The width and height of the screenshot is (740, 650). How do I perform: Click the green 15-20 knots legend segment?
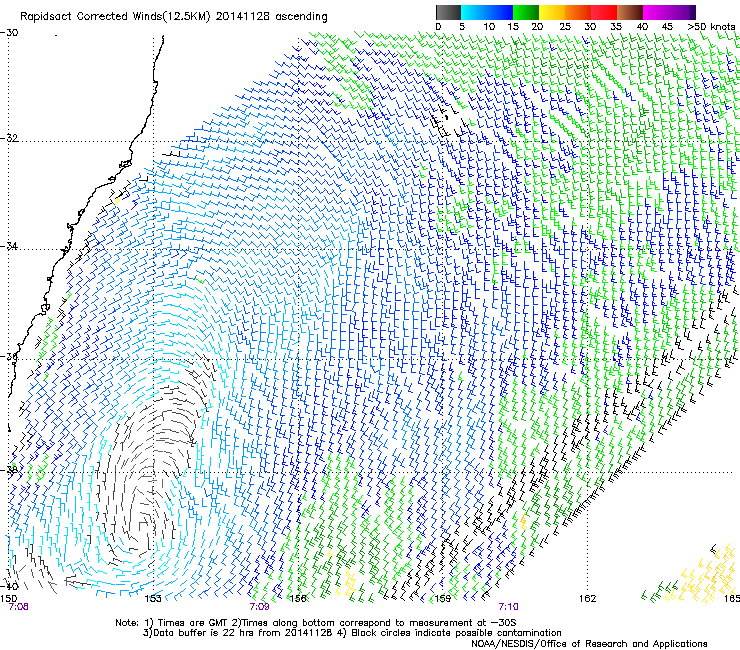click(526, 12)
